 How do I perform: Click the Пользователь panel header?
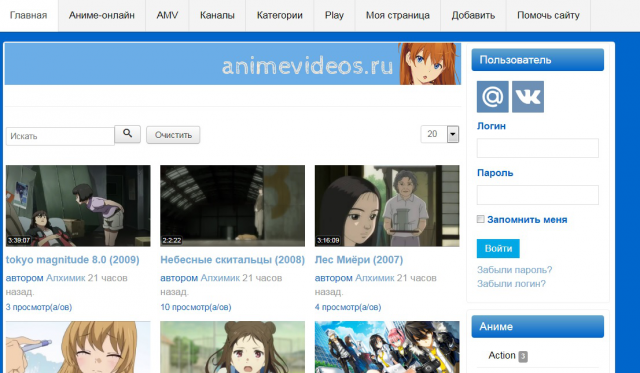[x=538, y=60]
